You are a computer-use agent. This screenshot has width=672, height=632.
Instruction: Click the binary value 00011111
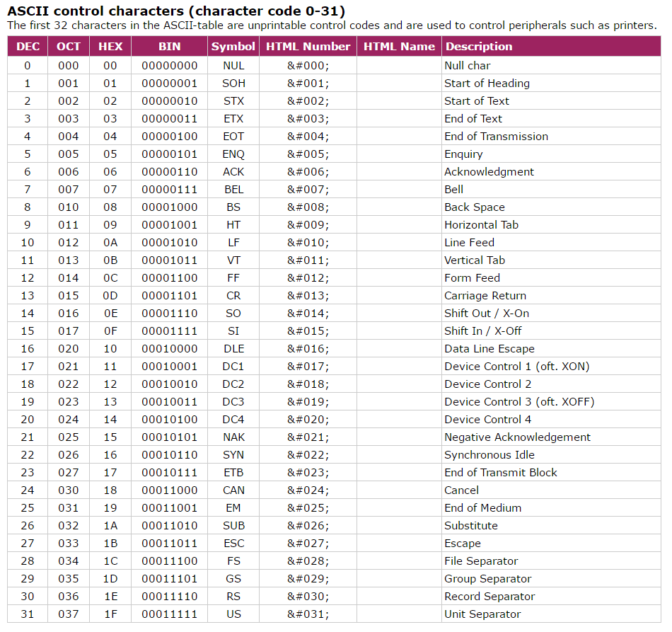(x=169, y=614)
